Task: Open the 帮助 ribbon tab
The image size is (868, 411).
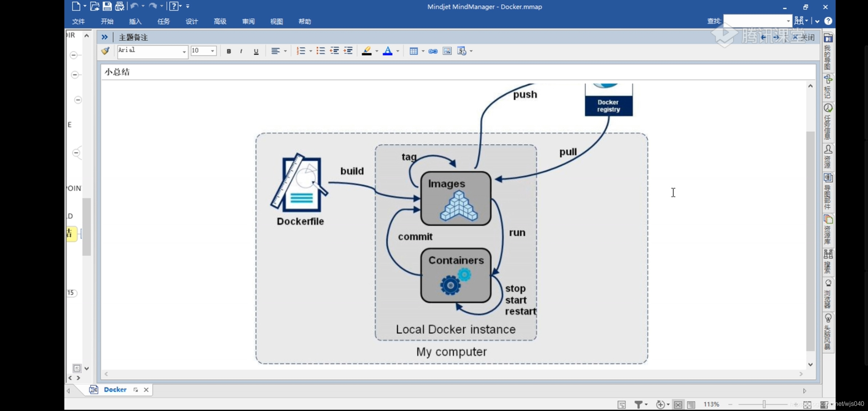Action: [305, 21]
